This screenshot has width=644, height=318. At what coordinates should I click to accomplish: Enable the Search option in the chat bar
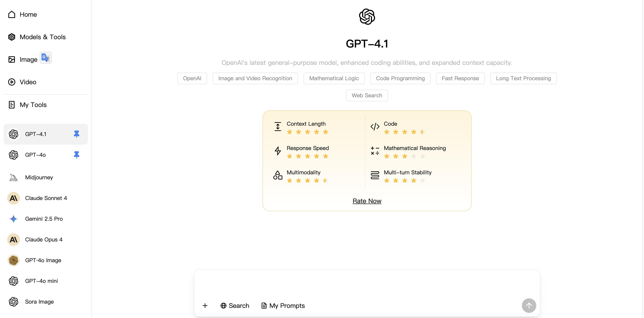pos(235,305)
